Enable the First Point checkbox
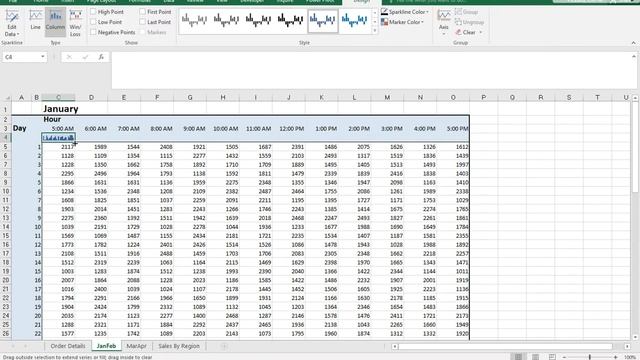The height and width of the screenshot is (360, 640). pos(142,12)
